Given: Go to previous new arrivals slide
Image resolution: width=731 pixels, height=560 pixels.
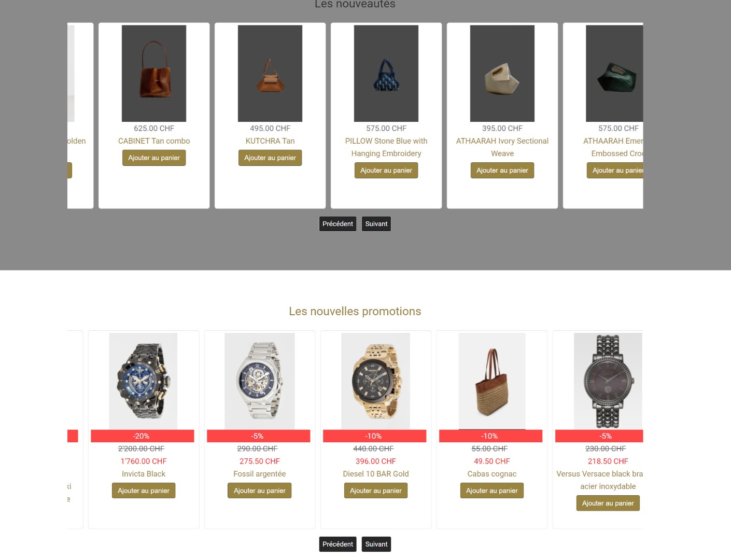Looking at the screenshot, I should [x=338, y=224].
